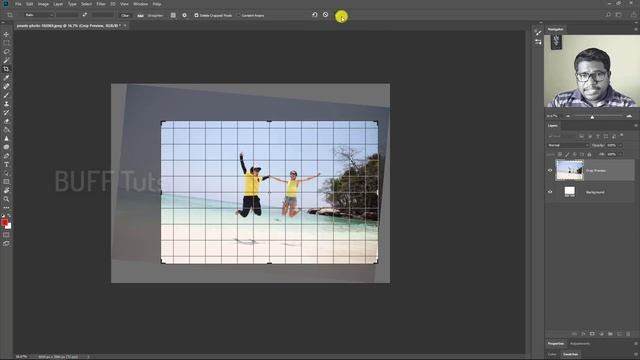
Task: Select the Crop tool in toolbar
Action: 6,69
